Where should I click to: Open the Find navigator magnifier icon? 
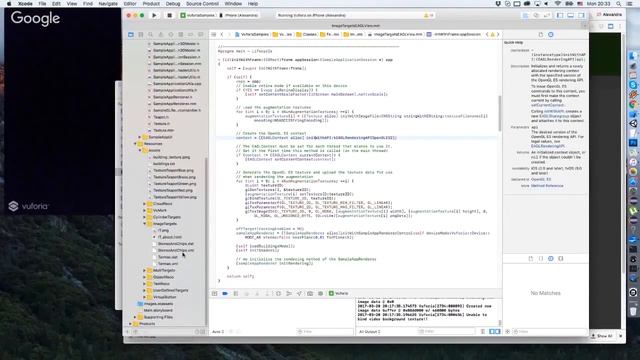pos(151,35)
